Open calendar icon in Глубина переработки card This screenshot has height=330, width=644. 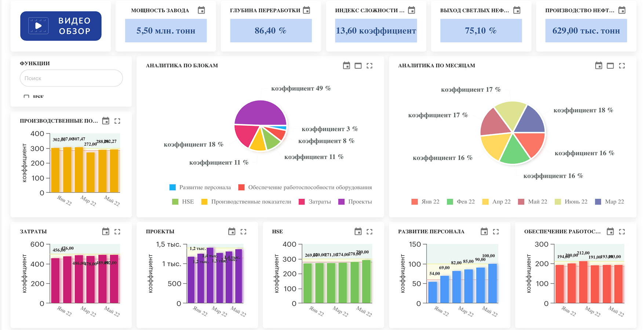(306, 10)
